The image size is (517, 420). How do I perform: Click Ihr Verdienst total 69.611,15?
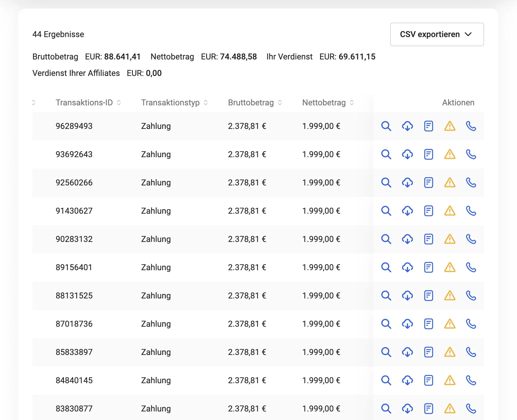point(357,57)
